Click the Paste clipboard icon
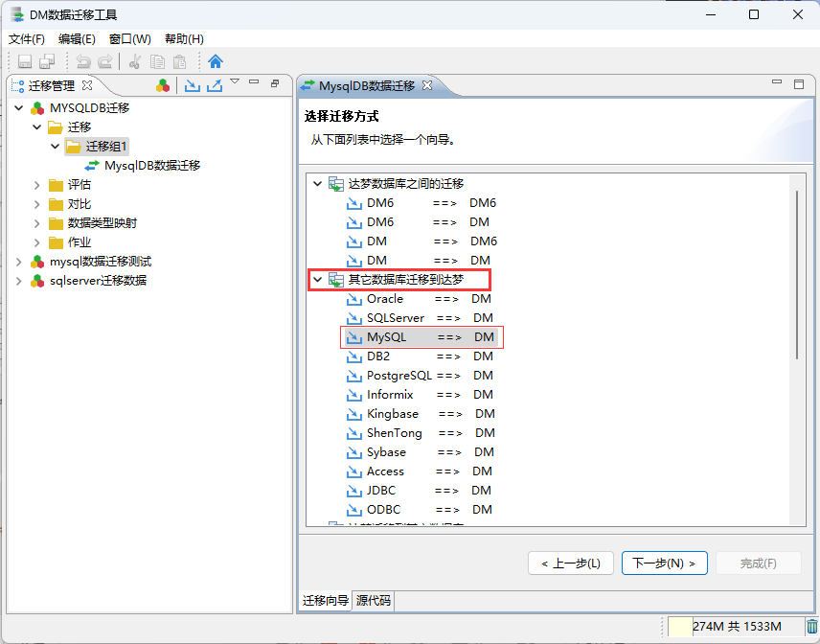The width and height of the screenshot is (820, 644). pos(179,61)
